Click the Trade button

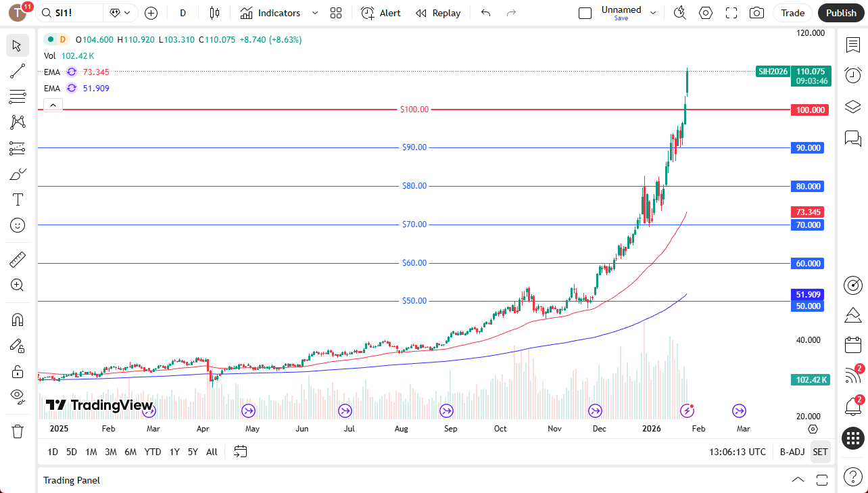tap(793, 13)
